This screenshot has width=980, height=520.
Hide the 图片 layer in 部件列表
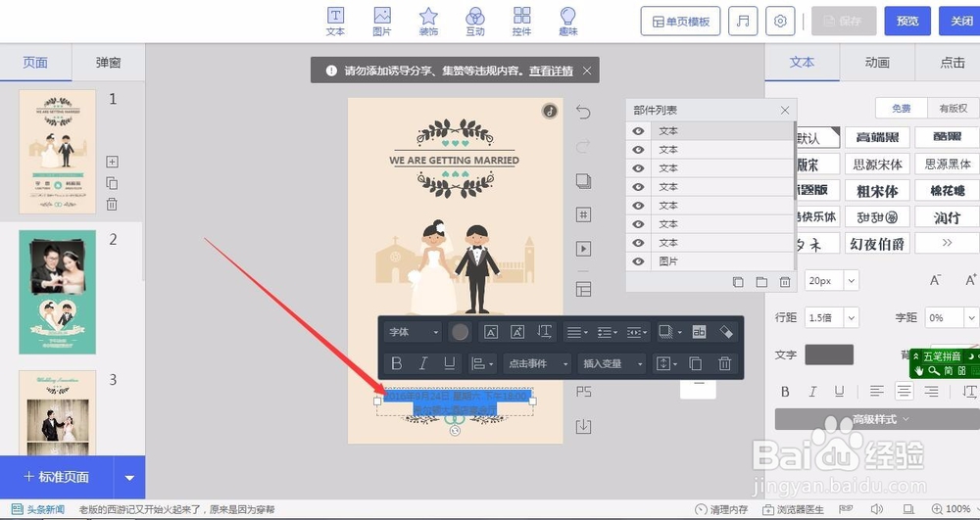click(x=638, y=261)
